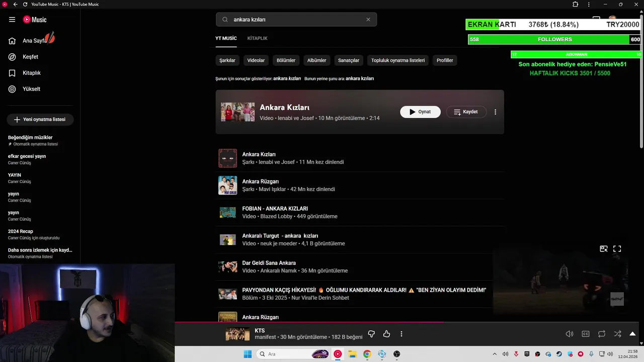Open Ankara Rüzgarı by Mavi Işıklar
The height and width of the screenshot is (362, 644).
pos(360,186)
